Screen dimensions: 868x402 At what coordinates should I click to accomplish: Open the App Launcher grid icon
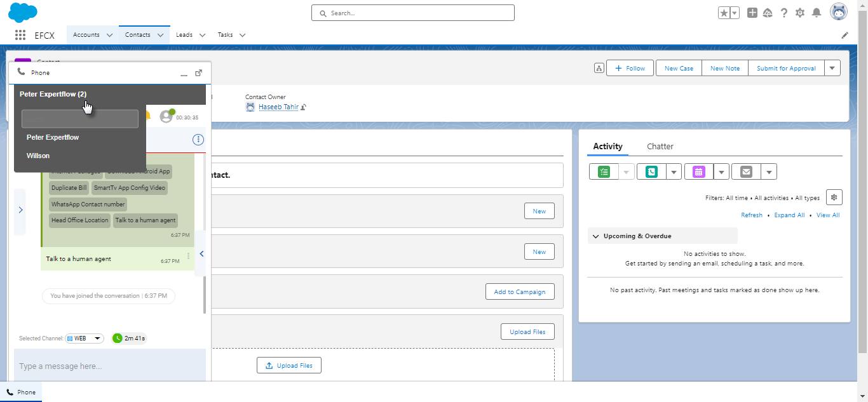click(20, 35)
